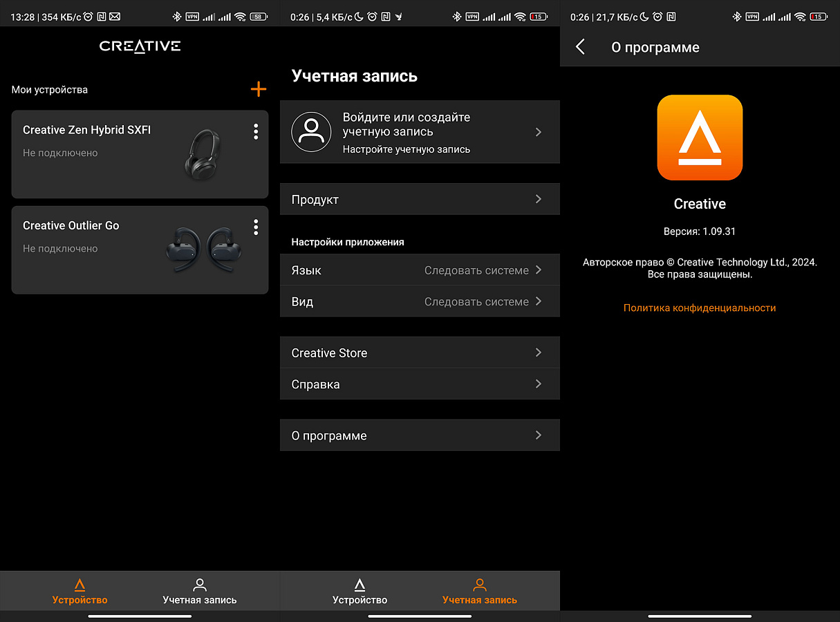The image size is (840, 622).
Task: Tap the VPN badge in the 13:28 status bar
Action: [x=192, y=17]
